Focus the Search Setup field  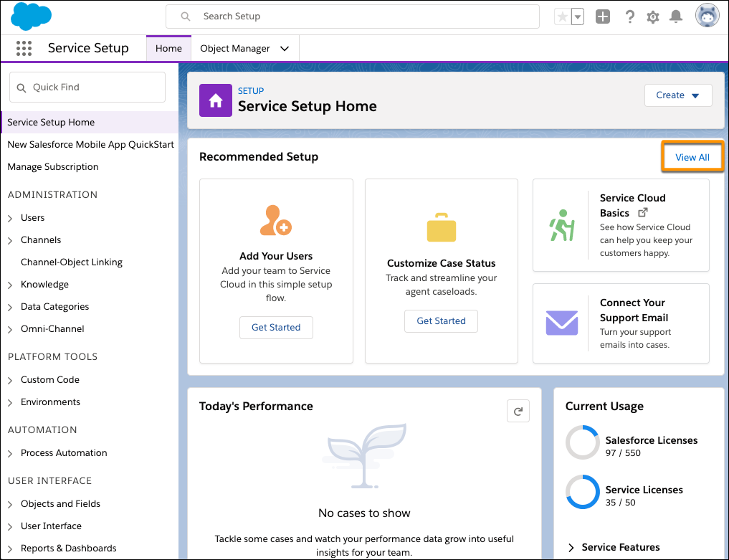[353, 16]
